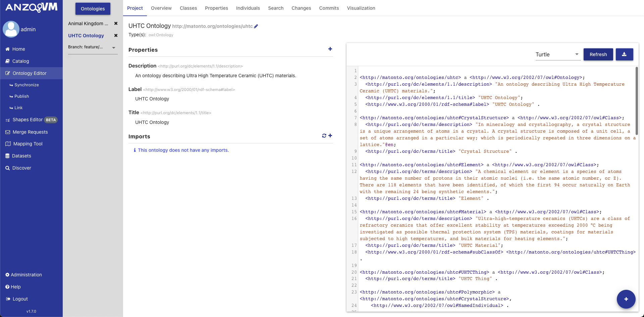Expand the Branch feature dropdown
This screenshot has height=317, width=644.
(x=113, y=47)
